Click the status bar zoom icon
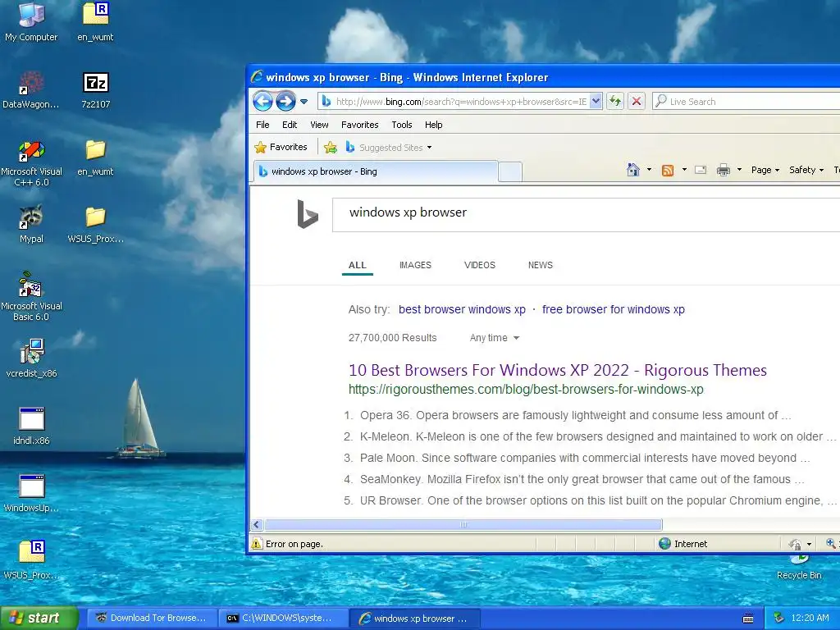Screen dimensions: 840x630 point(831,543)
